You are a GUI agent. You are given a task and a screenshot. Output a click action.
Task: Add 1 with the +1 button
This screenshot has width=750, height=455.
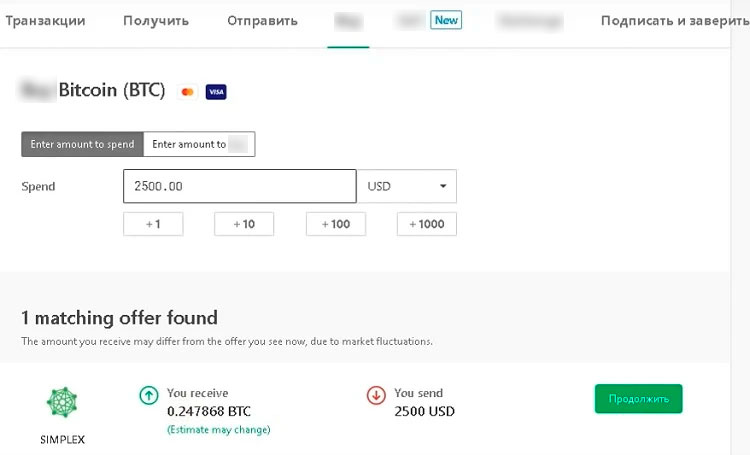click(x=153, y=224)
